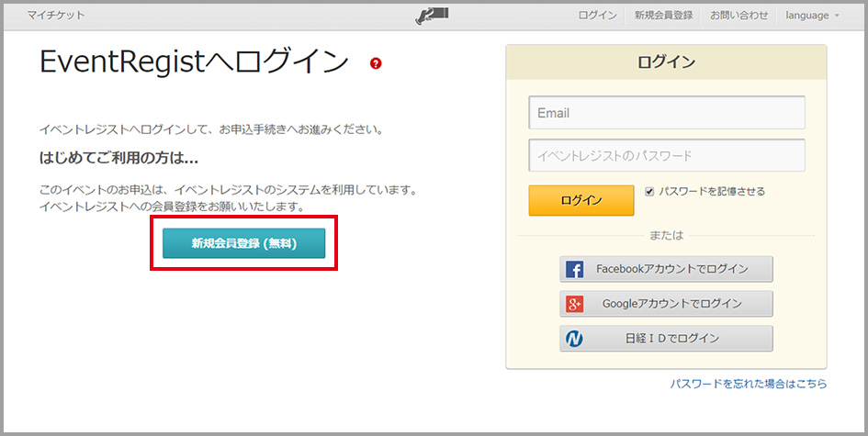The width and height of the screenshot is (868, 436).
Task: Click the yellow ログイン button
Action: (x=581, y=200)
